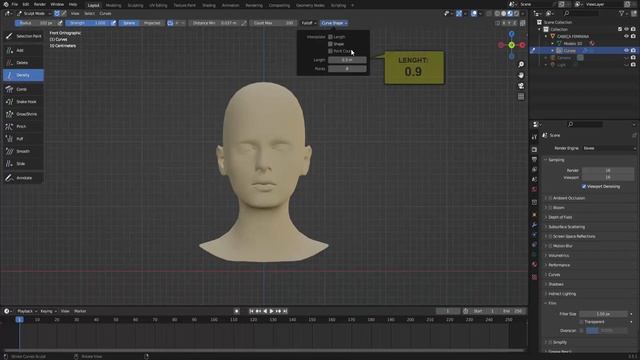640x360 pixels.
Task: Select the Annotate tool
Action: point(23,178)
